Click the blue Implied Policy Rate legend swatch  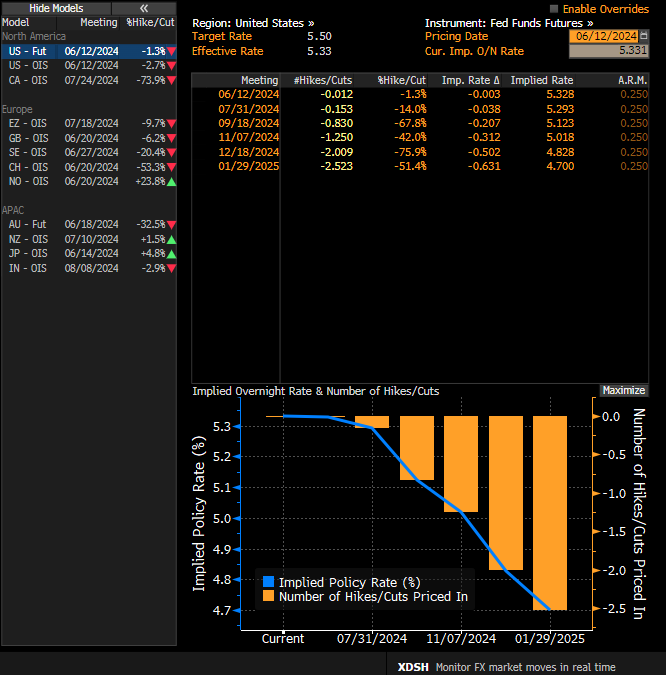coord(267,582)
